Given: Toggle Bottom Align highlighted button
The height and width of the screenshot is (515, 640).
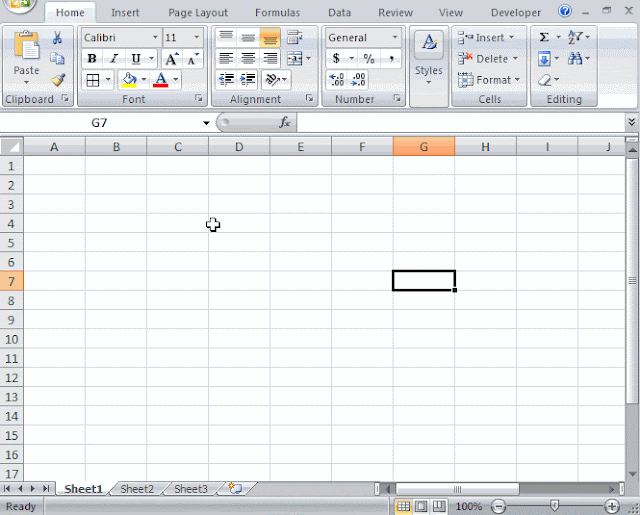Looking at the screenshot, I should pyautogui.click(x=270, y=38).
